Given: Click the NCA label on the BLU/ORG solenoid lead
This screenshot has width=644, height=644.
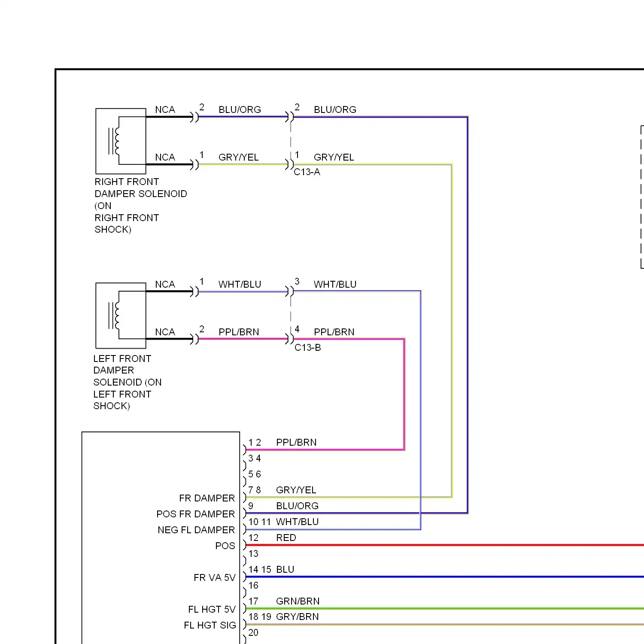Looking at the screenshot, I should tap(165, 109).
